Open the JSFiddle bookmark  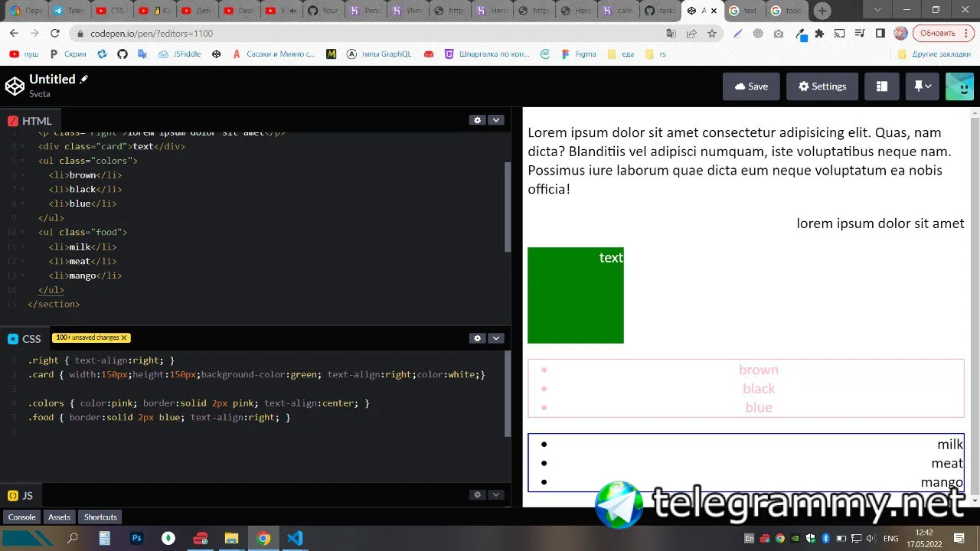[x=180, y=54]
